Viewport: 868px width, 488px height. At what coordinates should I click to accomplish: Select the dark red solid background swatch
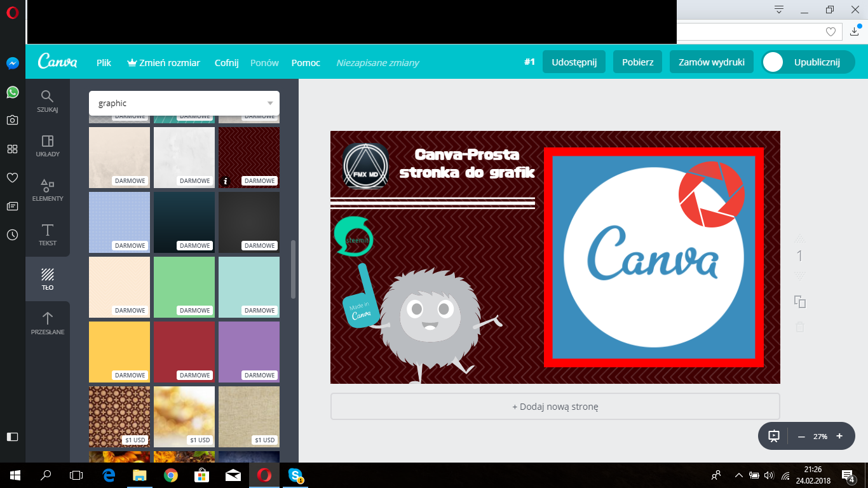click(184, 352)
